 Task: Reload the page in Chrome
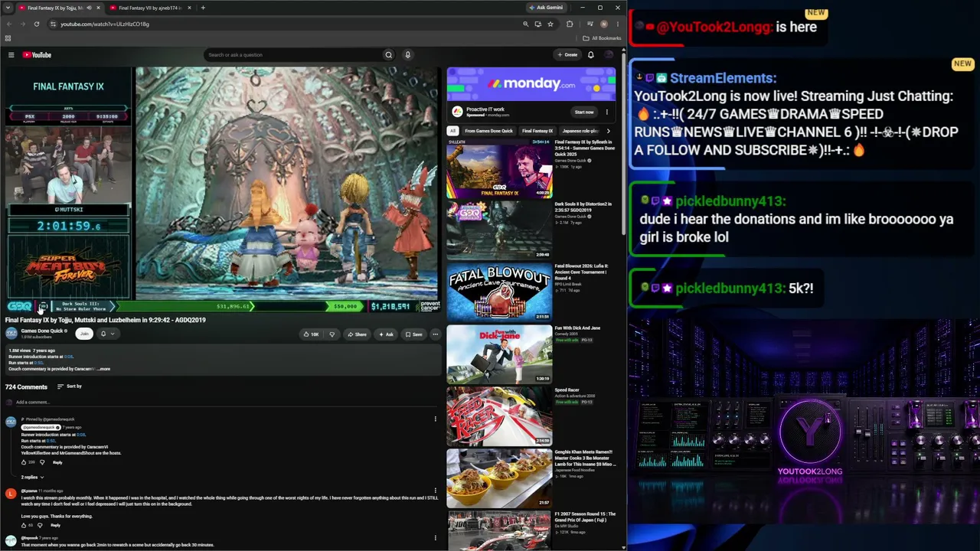tap(36, 24)
